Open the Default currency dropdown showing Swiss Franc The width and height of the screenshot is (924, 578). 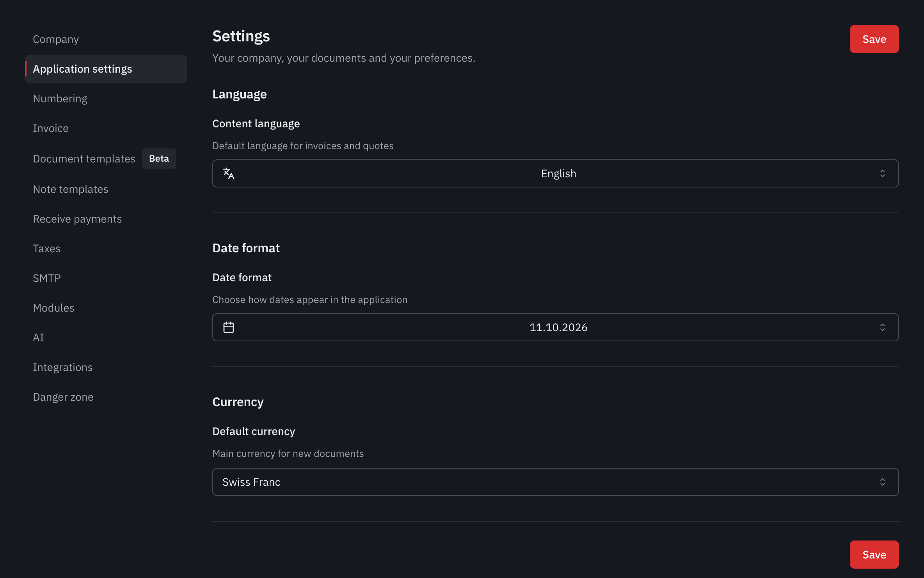point(555,482)
